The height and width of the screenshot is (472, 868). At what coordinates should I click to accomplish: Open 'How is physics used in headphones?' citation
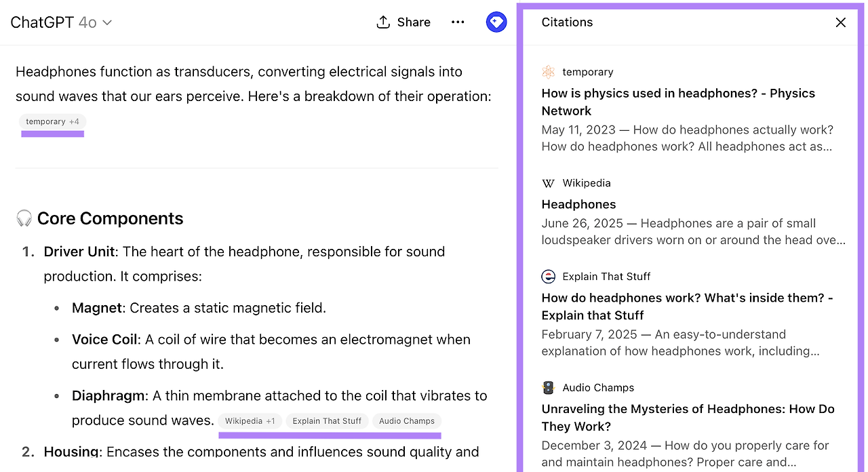pos(678,102)
